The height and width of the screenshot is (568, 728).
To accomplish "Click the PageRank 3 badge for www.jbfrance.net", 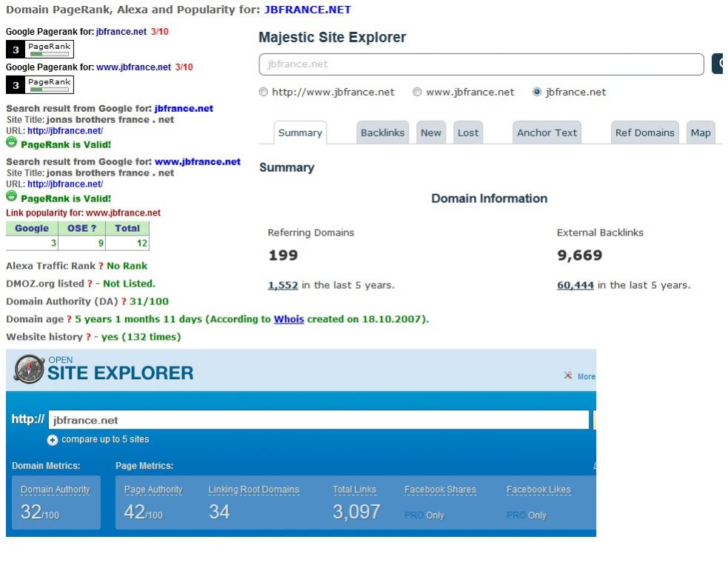I will coord(40,85).
